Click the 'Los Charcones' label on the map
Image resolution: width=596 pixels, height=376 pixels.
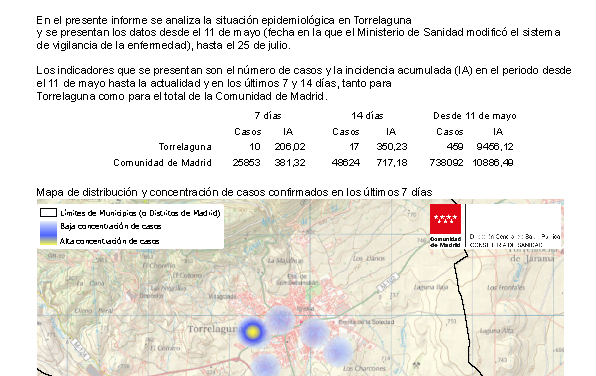(364, 368)
